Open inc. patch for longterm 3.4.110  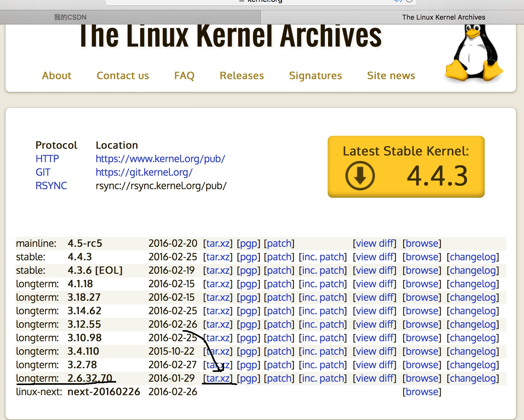323,351
